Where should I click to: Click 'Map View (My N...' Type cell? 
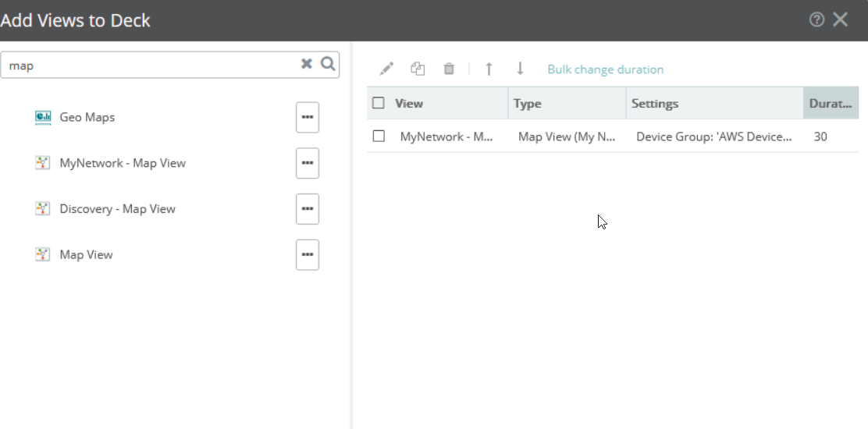[567, 136]
